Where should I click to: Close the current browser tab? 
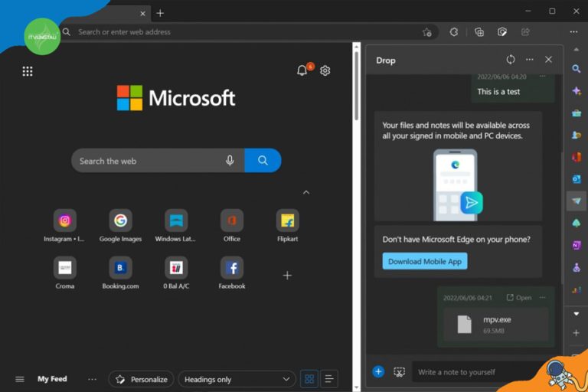pyautogui.click(x=142, y=14)
